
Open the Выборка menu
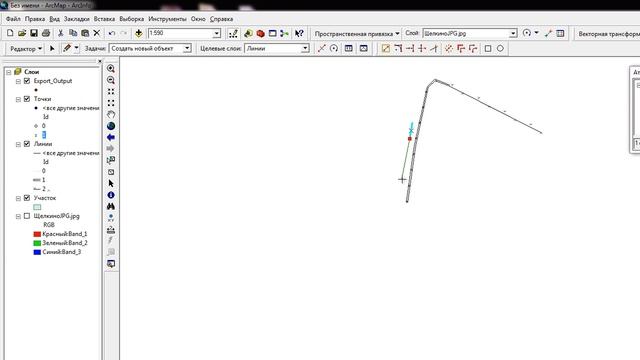(131, 19)
